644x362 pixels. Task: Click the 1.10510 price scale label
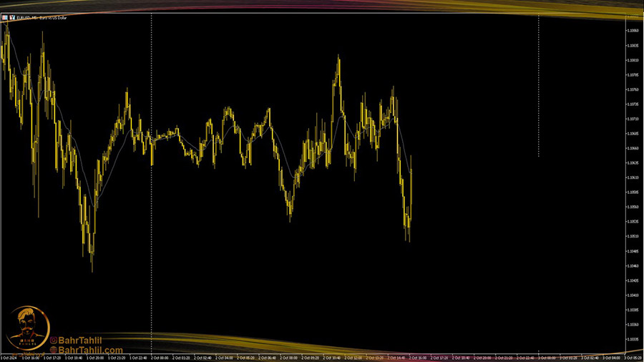(x=633, y=236)
